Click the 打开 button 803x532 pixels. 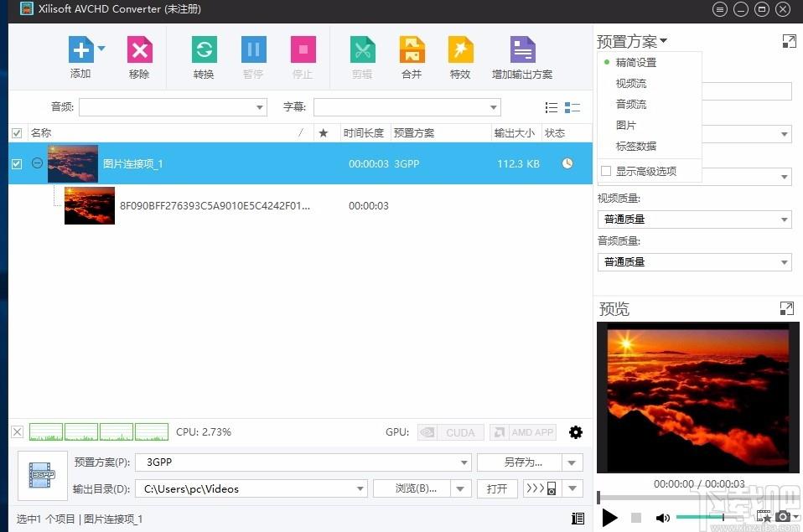pos(497,489)
